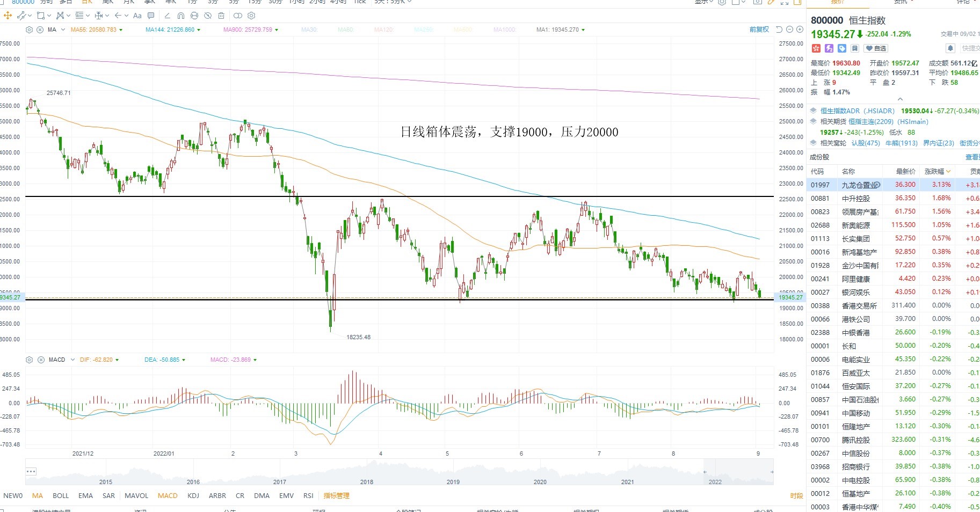Image resolution: width=980 pixels, height=512 pixels.
Task: Switch to the KDJ indicator tab
Action: (193, 495)
